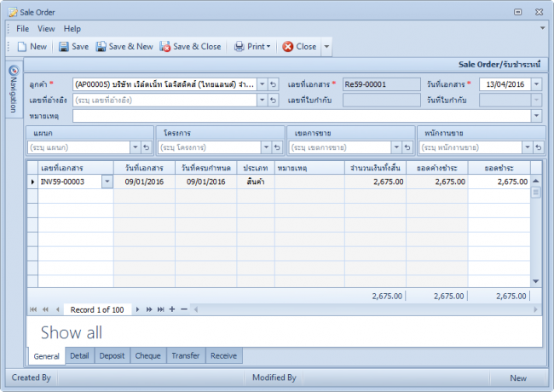Add a record with plus button
The height and width of the screenshot is (392, 554).
tap(172, 309)
